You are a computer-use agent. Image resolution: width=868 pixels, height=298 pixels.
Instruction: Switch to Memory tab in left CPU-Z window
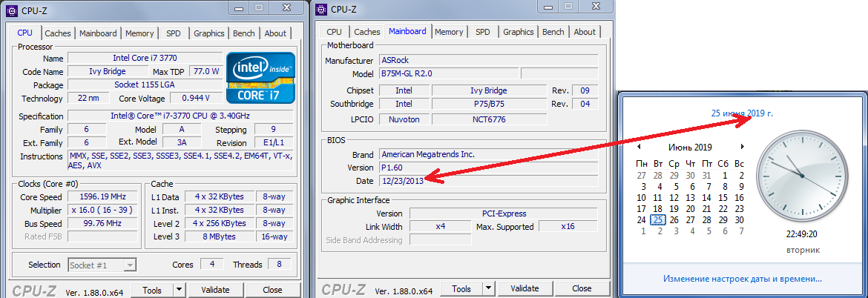(x=139, y=33)
